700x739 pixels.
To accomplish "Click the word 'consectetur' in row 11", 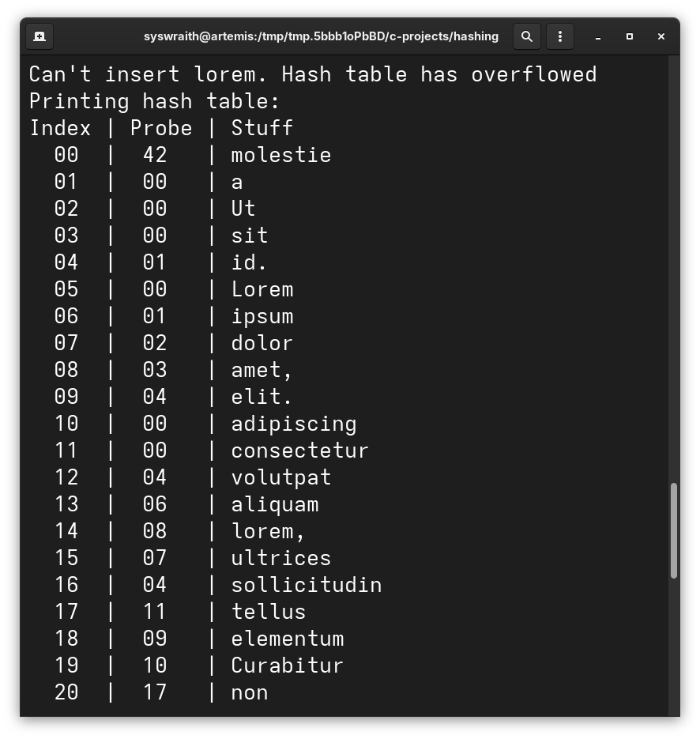I will tap(299, 451).
